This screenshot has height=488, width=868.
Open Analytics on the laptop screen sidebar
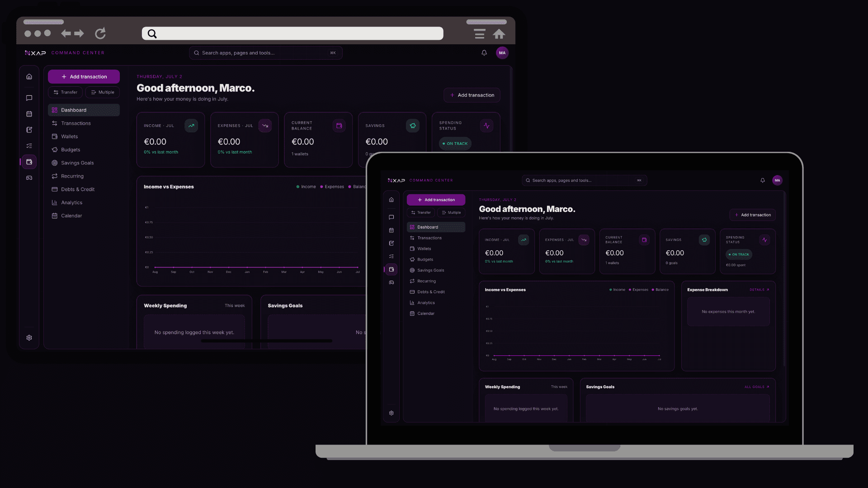(436, 303)
